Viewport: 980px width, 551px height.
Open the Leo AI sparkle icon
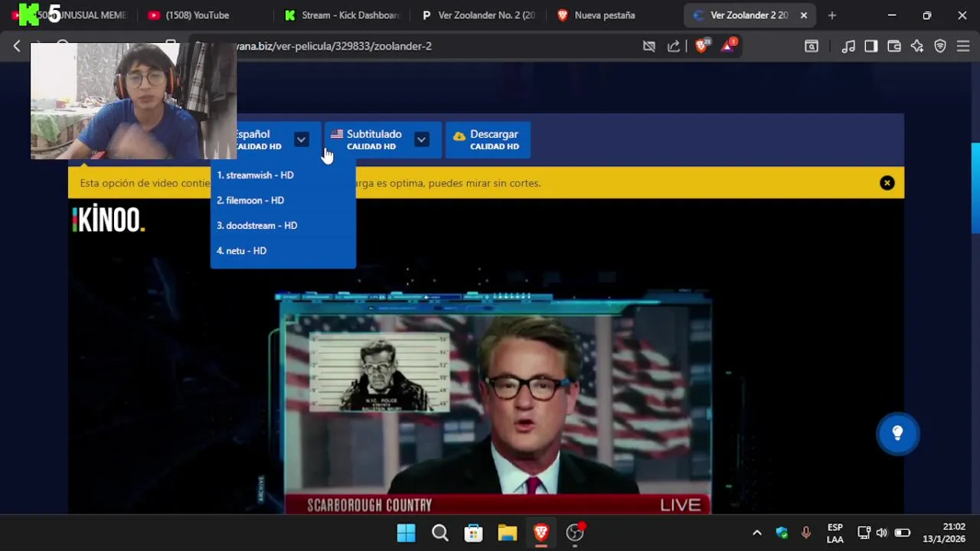[917, 46]
